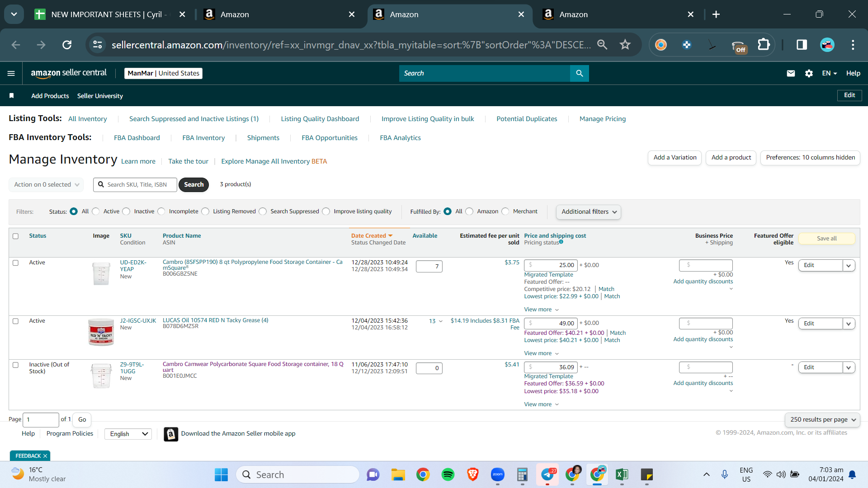
Task: Click the zoom magnifier icon in address bar
Action: coord(602,45)
